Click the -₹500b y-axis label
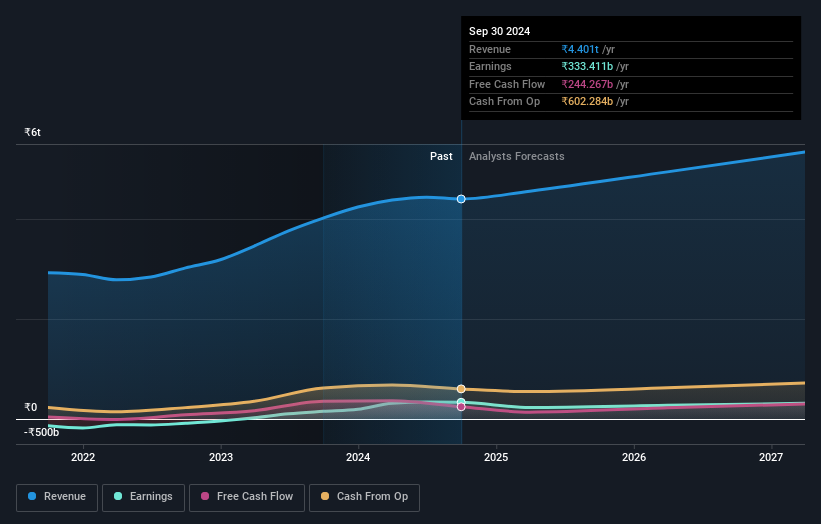The height and width of the screenshot is (524, 821). [41, 432]
